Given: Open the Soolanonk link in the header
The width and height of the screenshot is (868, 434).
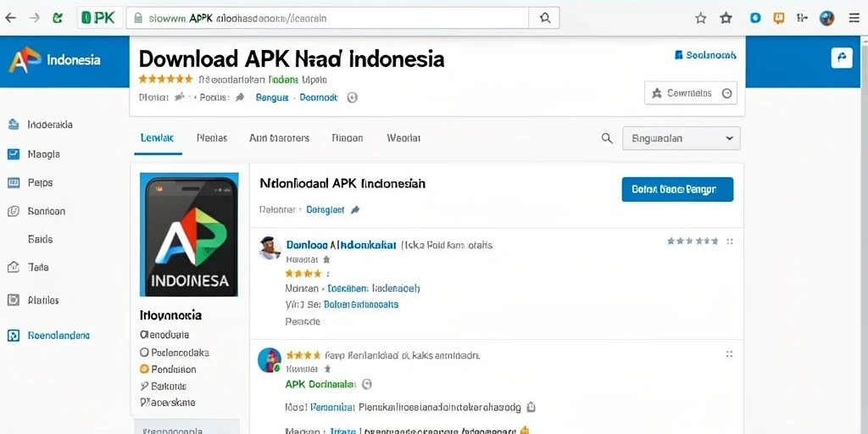Looking at the screenshot, I should click(706, 55).
